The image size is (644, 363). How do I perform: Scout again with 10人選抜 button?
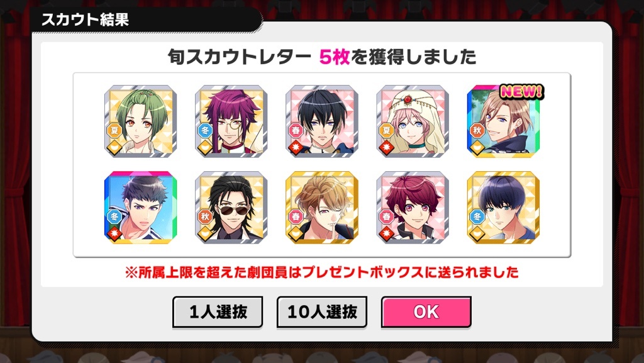[322, 312]
